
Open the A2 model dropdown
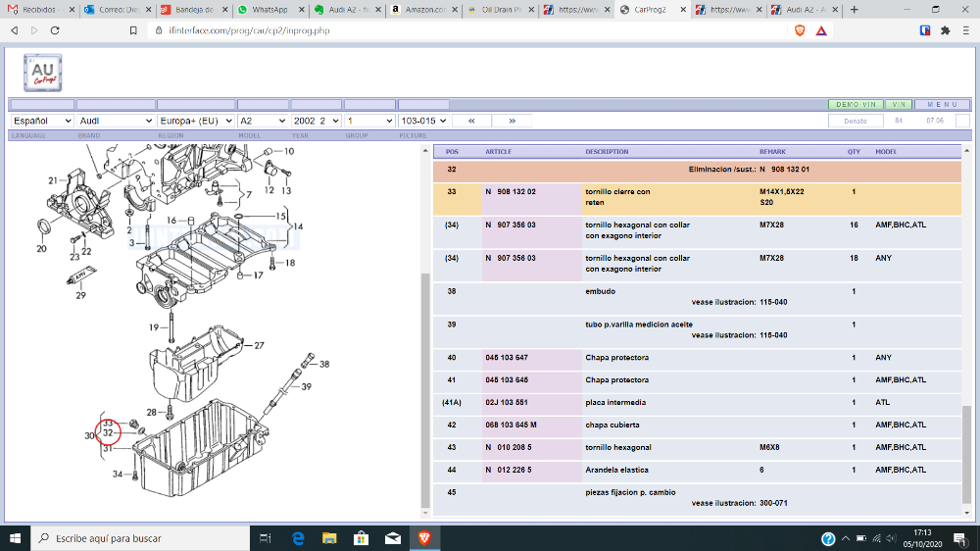263,121
